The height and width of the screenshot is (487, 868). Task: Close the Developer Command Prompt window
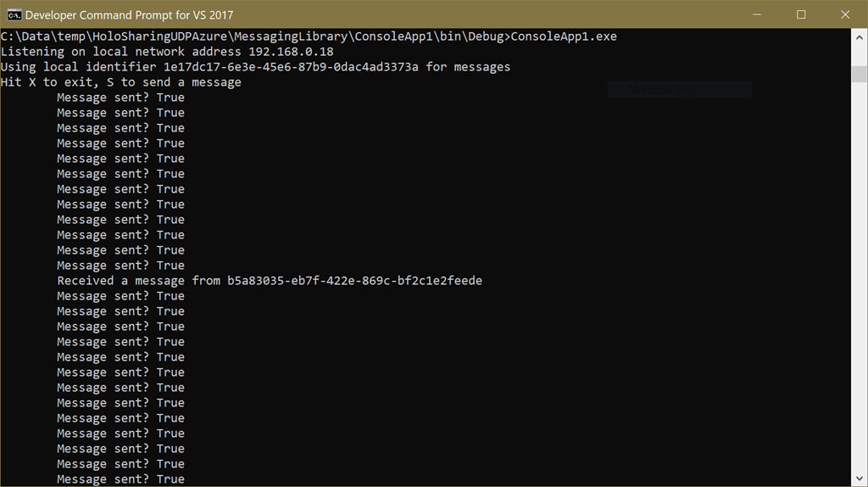pyautogui.click(x=845, y=14)
